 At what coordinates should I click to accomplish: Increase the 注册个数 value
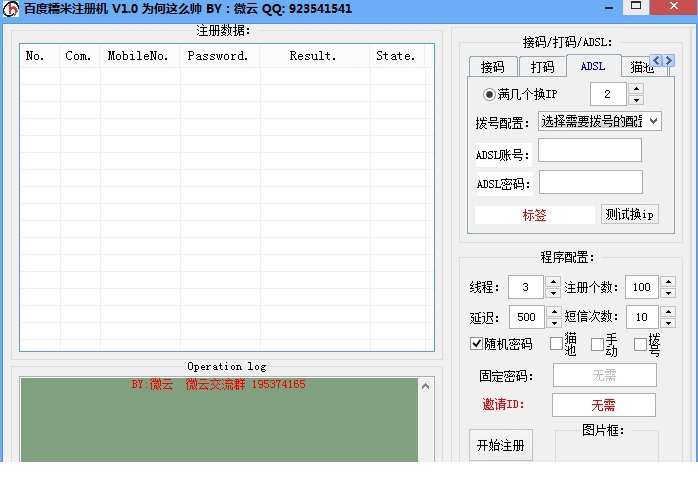669,281
